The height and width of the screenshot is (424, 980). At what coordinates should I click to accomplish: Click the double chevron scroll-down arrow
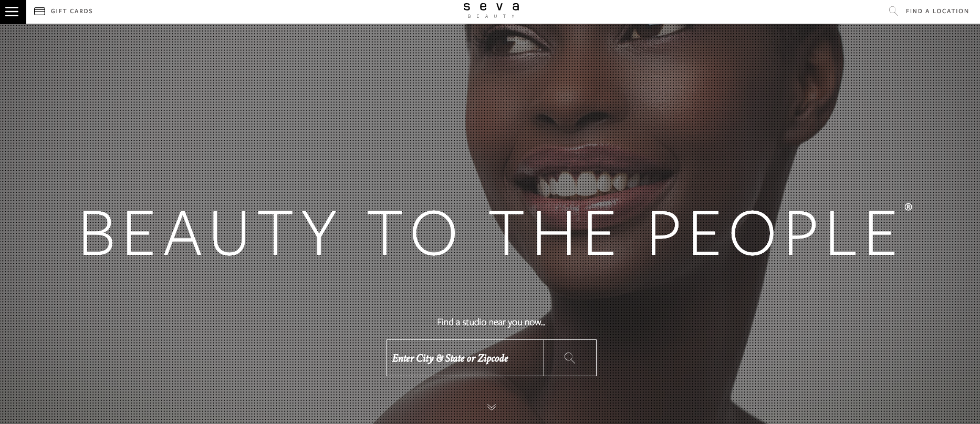[492, 407]
